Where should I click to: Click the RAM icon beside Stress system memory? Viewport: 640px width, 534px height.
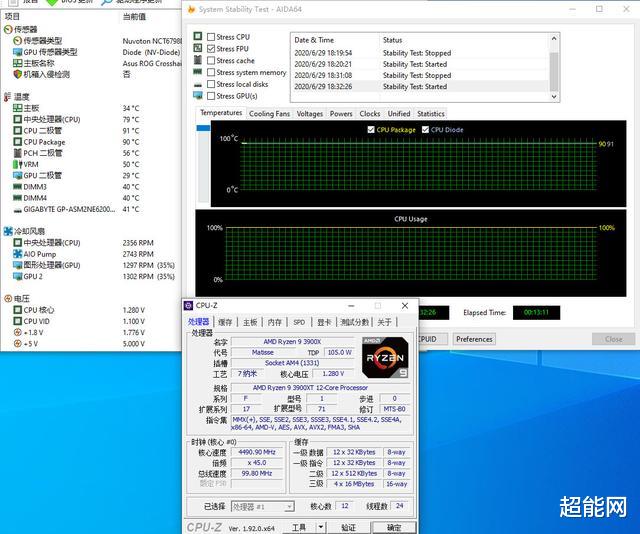click(x=198, y=72)
